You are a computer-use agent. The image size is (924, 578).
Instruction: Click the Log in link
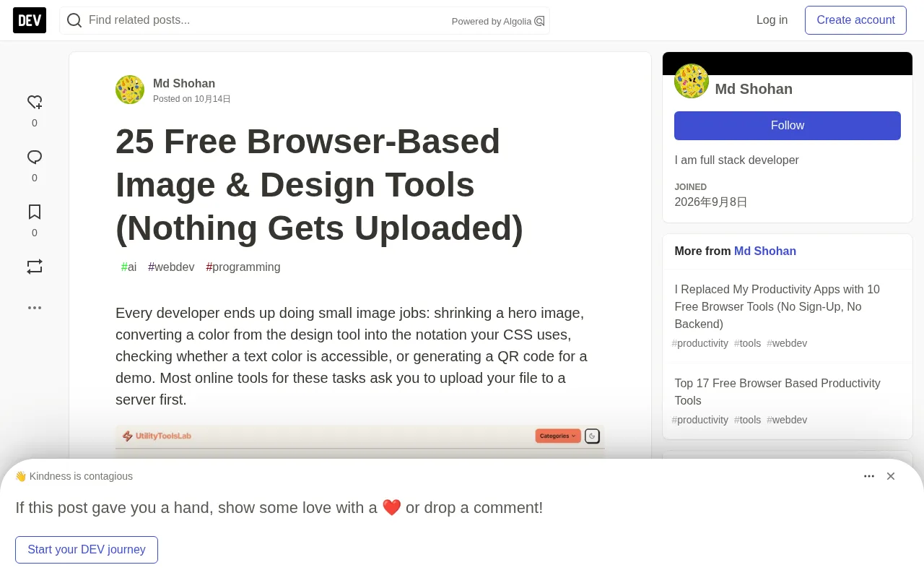[772, 20]
